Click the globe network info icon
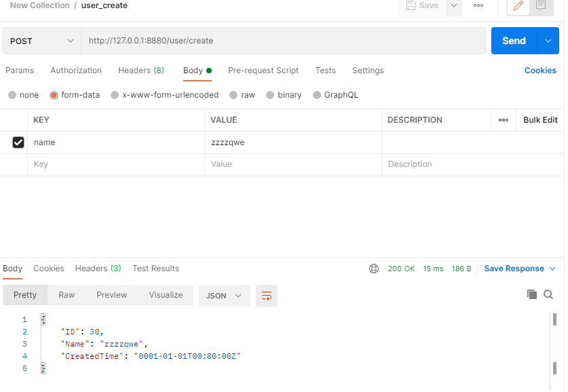Image resolution: width=568 pixels, height=392 pixels. tap(374, 269)
